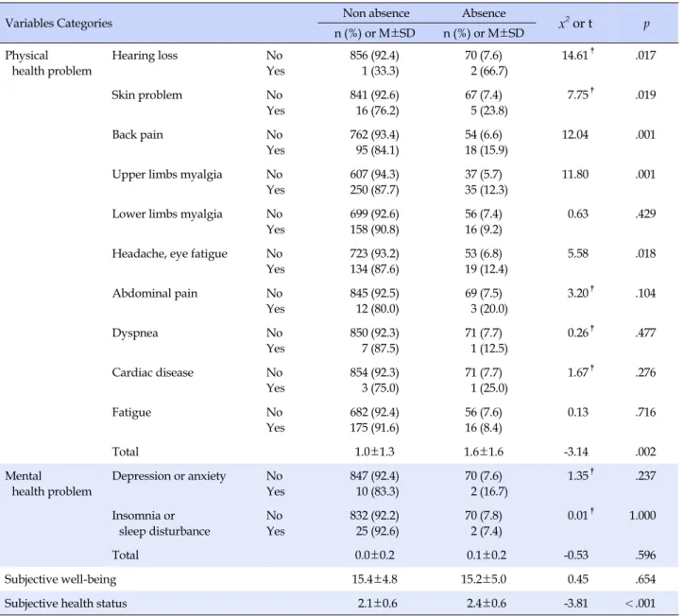Select the value '175 (91.6)'

point(374,428)
